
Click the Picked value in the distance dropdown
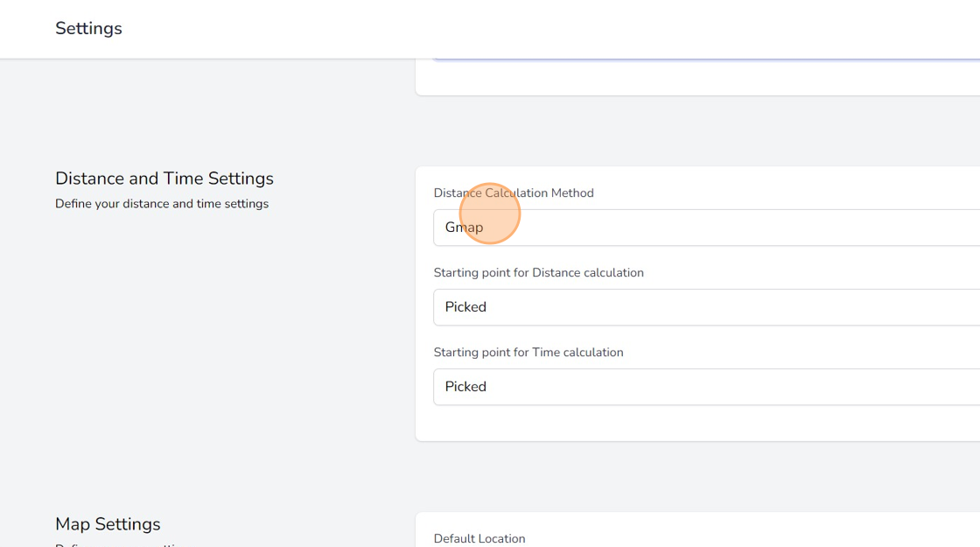click(465, 307)
